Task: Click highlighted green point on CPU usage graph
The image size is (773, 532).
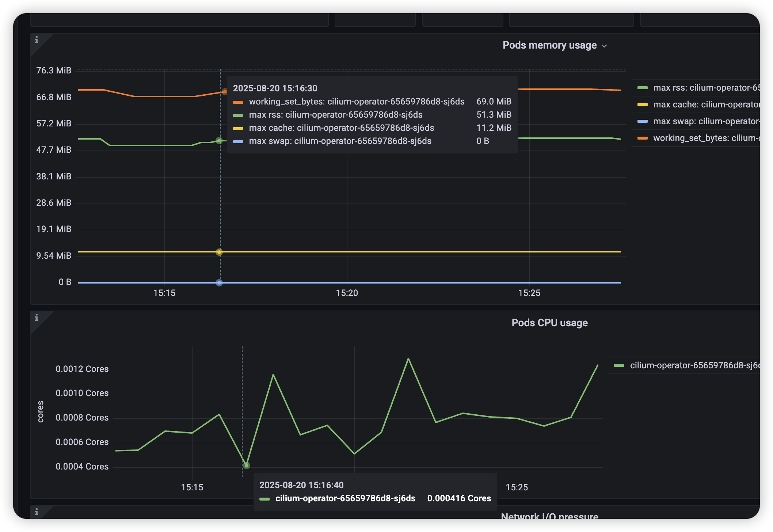Action: click(247, 465)
